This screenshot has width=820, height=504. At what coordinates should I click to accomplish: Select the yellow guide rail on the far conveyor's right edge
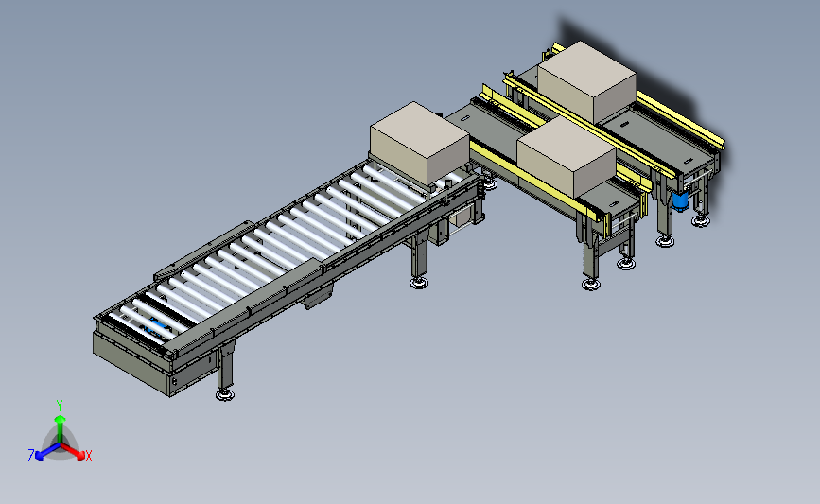click(x=680, y=121)
